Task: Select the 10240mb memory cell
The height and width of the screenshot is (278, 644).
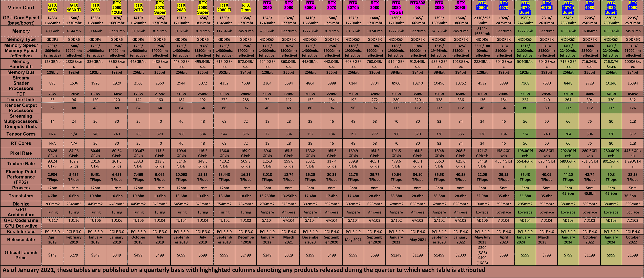Action: 375,31
